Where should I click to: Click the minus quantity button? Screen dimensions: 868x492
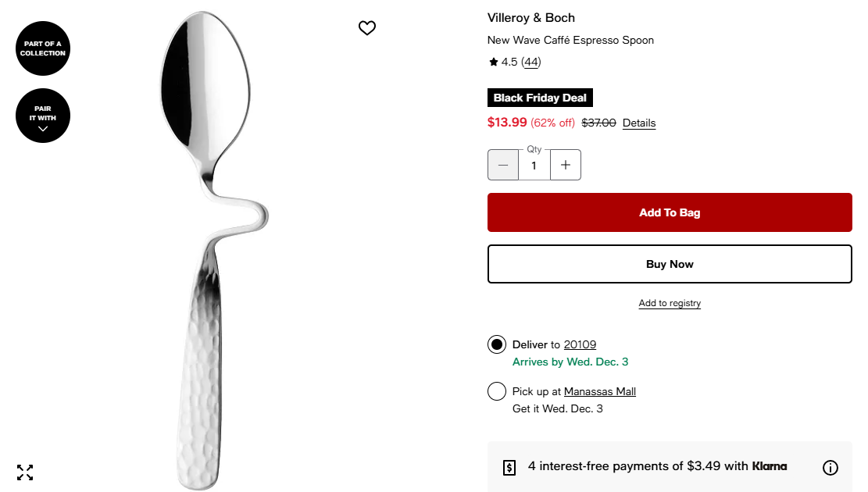[x=503, y=165]
